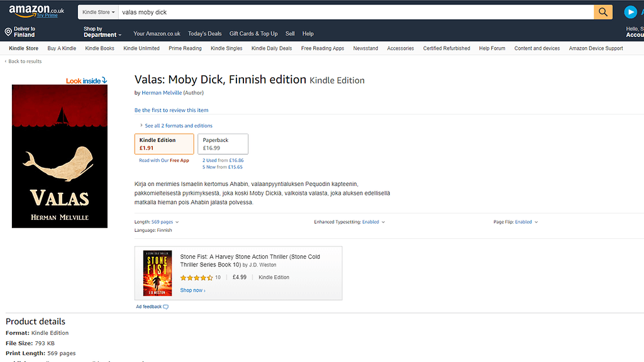Screen dimensions: 644x362
Task: Click Be the first to review this item
Action: pyautogui.click(x=170, y=110)
